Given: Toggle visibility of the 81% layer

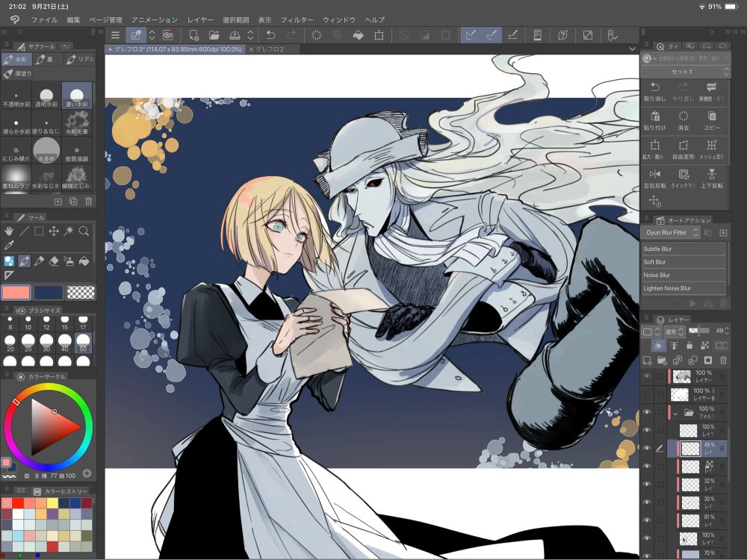Looking at the screenshot, I should (646, 520).
